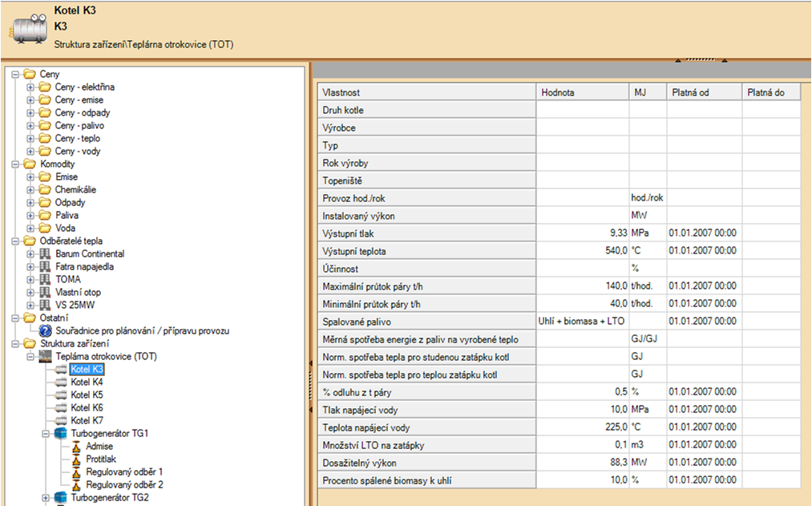Click the Vlastnost column header

click(426, 92)
